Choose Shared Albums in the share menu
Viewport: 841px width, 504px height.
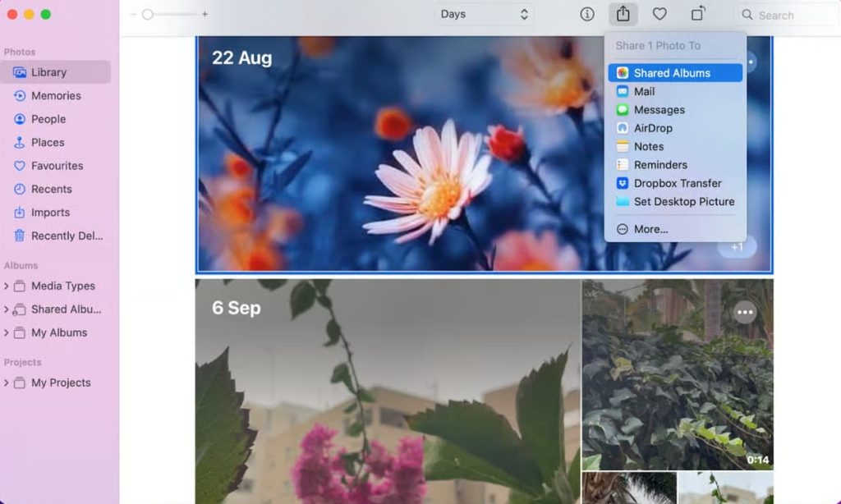tap(675, 73)
